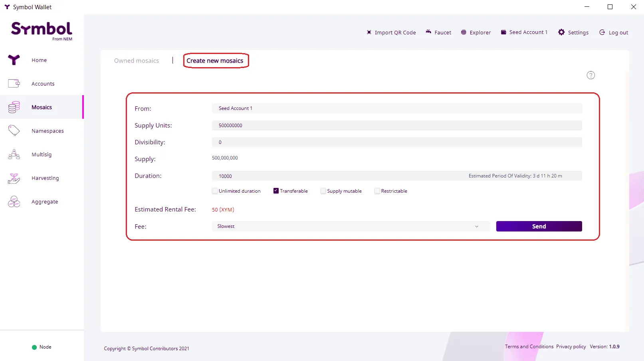Select the Multisig icon
This screenshot has height=361, width=644.
coord(14,154)
